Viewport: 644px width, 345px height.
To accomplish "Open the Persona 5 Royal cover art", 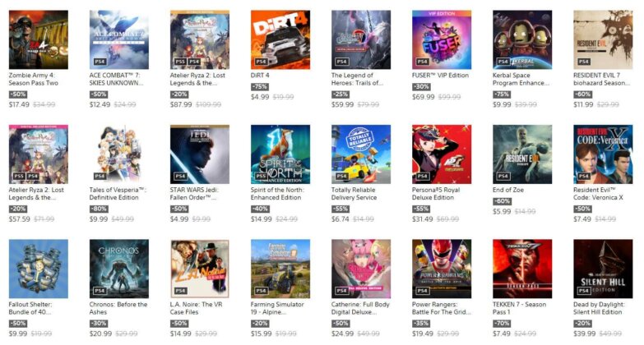I will click(442, 154).
